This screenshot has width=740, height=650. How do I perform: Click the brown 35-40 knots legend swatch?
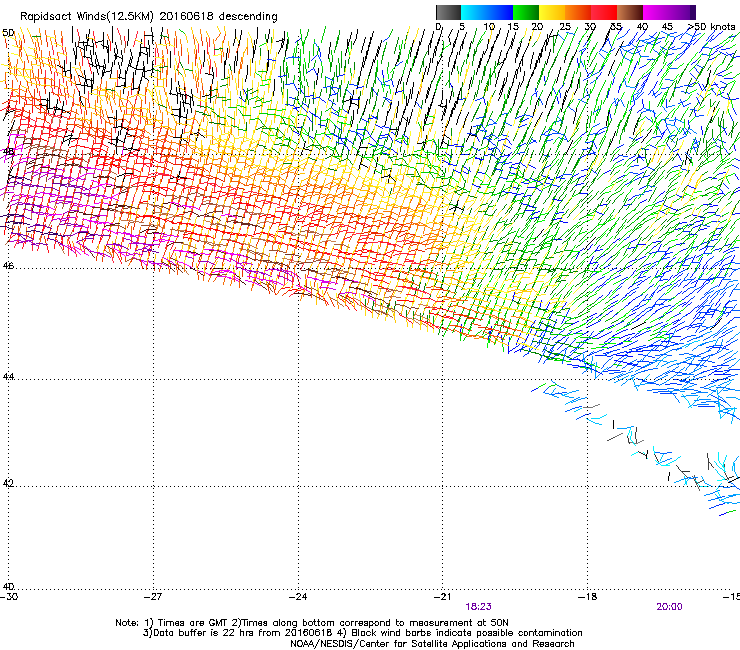tap(630, 12)
